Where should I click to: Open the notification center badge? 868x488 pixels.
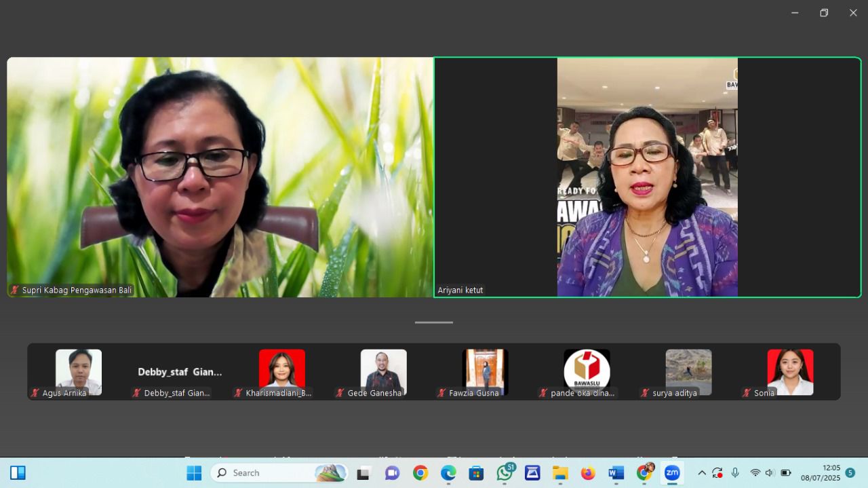[850, 473]
